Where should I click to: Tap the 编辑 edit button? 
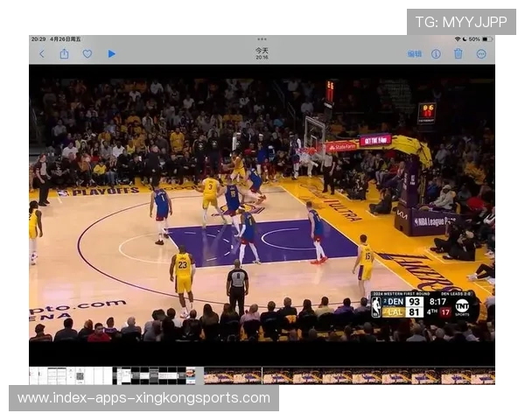415,53
